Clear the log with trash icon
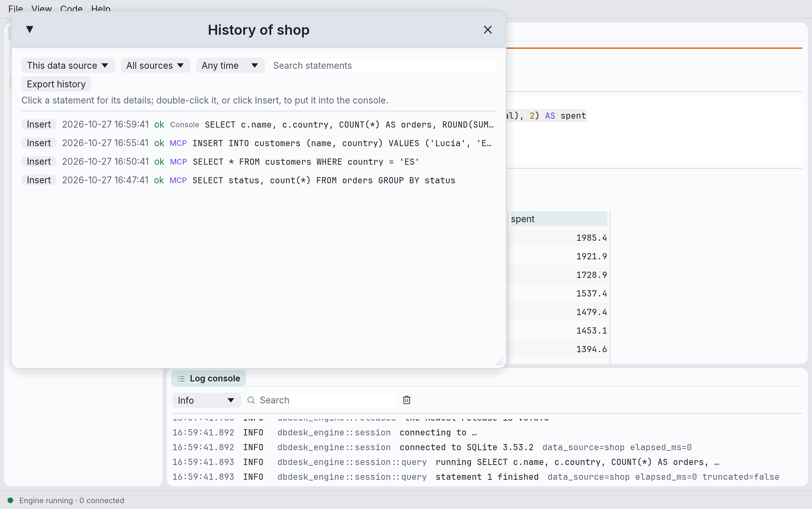This screenshot has height=509, width=812. tap(407, 400)
